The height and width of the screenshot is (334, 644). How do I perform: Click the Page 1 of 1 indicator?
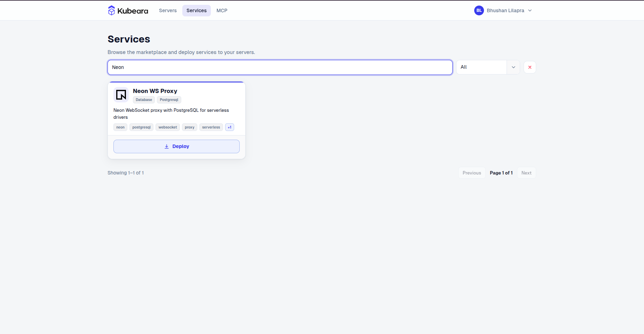click(501, 173)
